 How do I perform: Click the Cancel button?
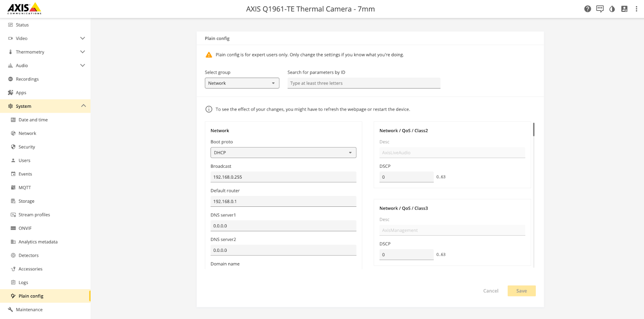click(x=491, y=291)
